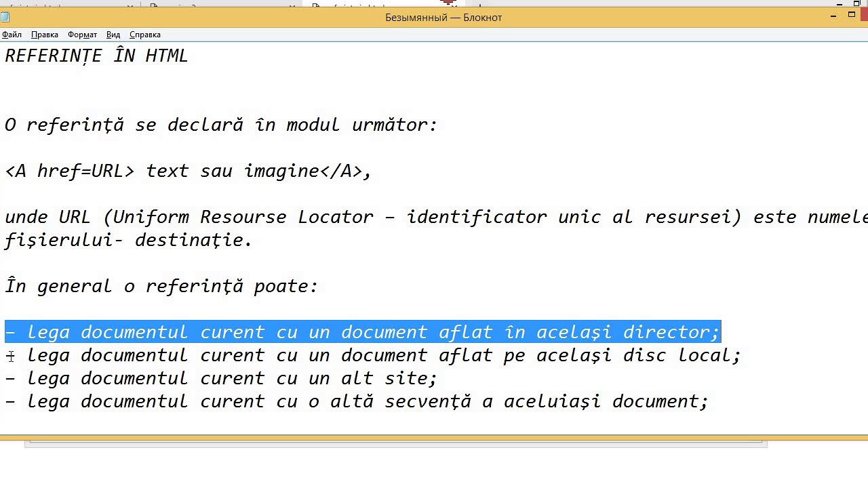Click the highlighted 'același director;' line
The width and height of the screenshot is (868, 488).
pos(362,332)
